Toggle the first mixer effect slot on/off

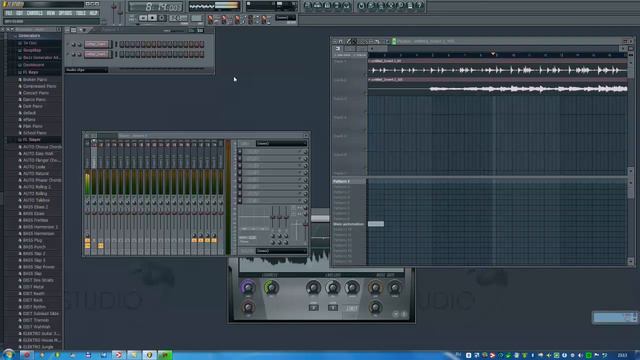point(240,152)
